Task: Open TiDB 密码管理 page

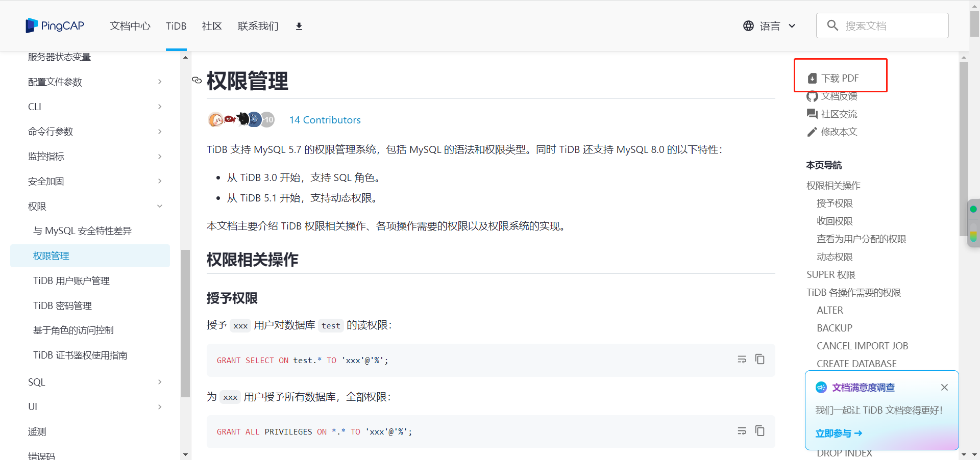Action: coord(62,306)
